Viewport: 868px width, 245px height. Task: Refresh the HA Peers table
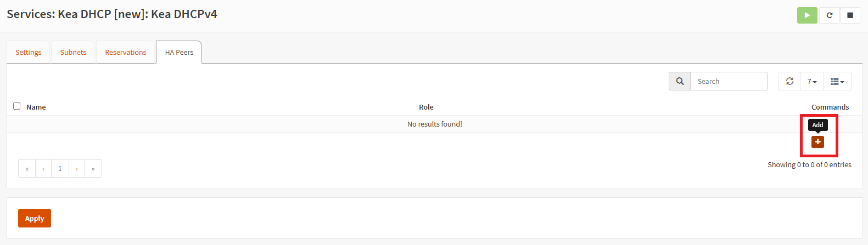point(789,81)
